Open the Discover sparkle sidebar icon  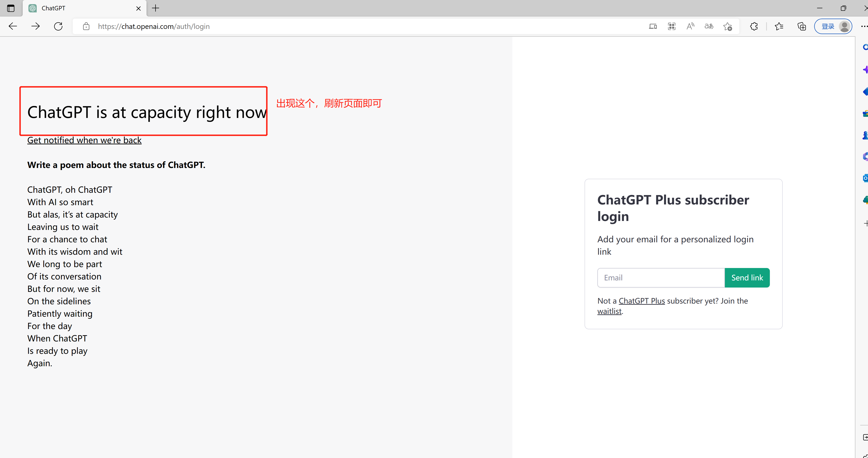point(865,70)
